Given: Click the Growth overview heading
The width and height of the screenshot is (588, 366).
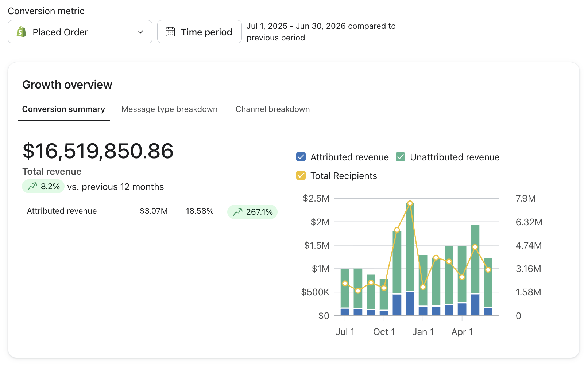Looking at the screenshot, I should coord(67,85).
